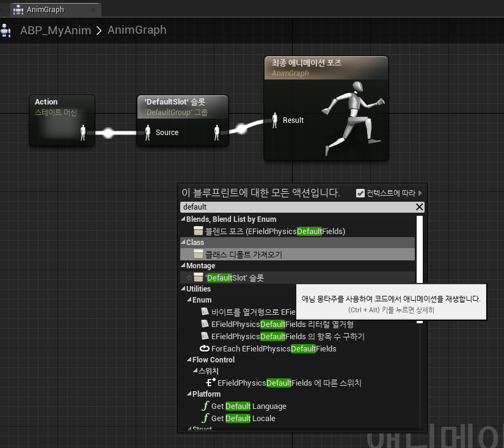Collapse the Switch (스위치) subcategory

(195, 370)
